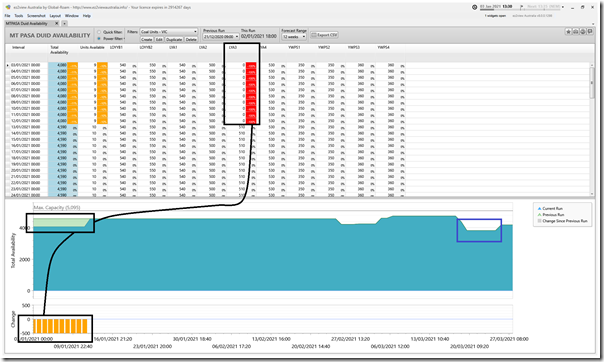
Task: Open the Screenshot menu
Action: point(36,16)
